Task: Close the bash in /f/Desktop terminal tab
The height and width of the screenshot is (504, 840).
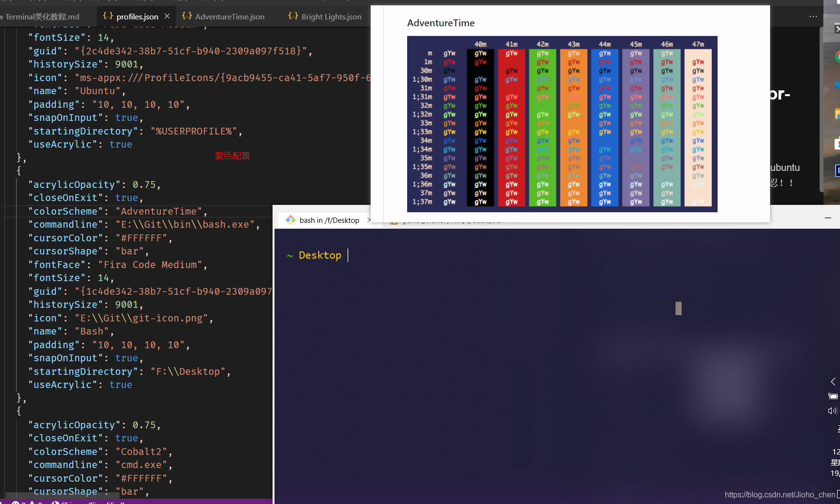Action: [x=369, y=220]
